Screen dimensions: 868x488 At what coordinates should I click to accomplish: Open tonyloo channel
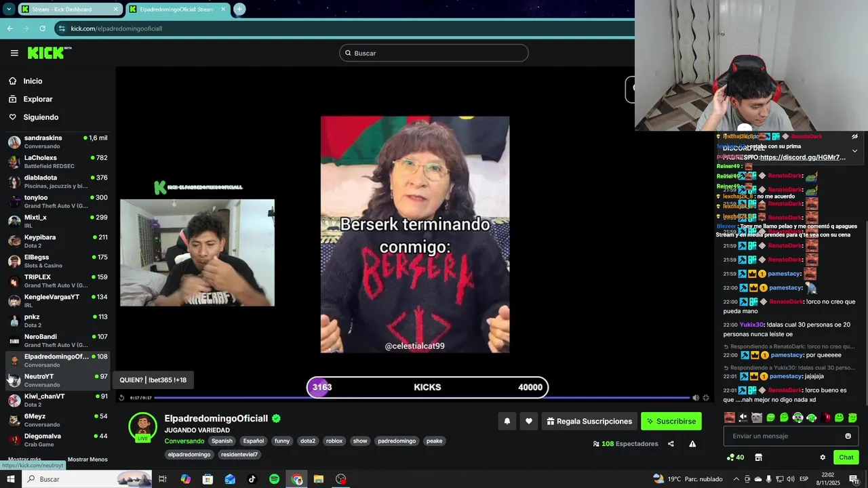[x=58, y=201]
